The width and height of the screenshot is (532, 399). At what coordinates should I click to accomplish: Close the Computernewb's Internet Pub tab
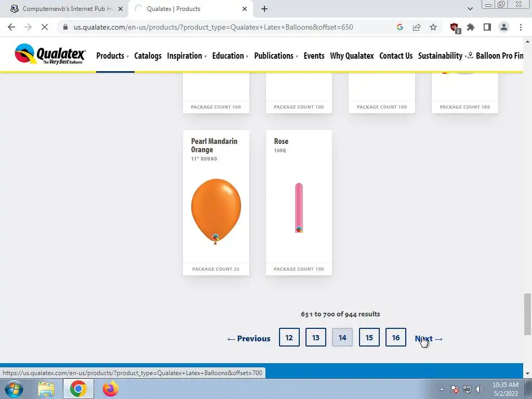pos(121,9)
